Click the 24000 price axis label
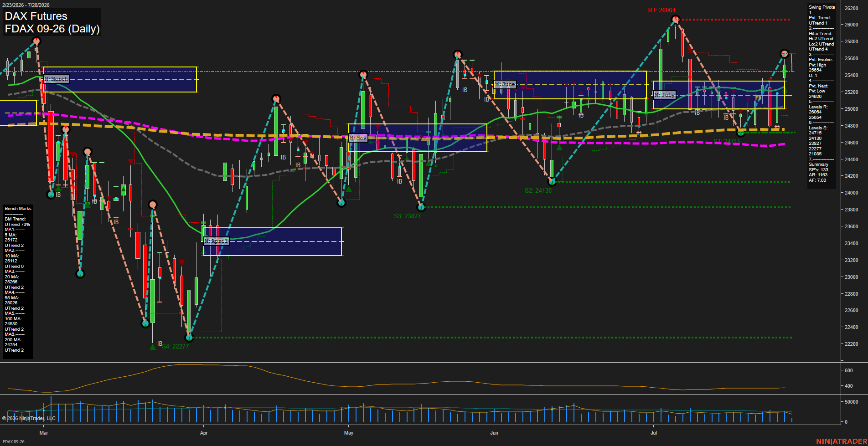This screenshot has height=446, width=868. [x=852, y=193]
